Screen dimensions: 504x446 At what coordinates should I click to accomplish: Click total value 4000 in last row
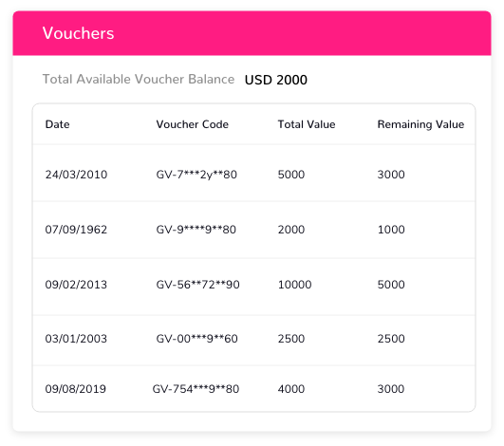(x=291, y=389)
